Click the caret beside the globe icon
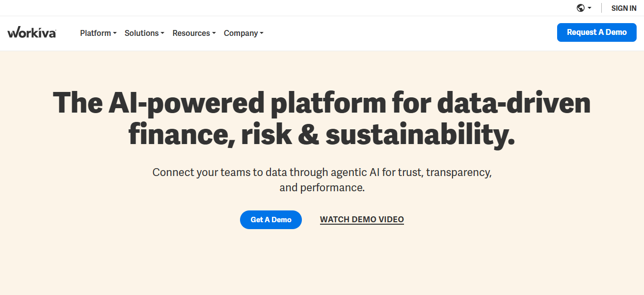The width and height of the screenshot is (644, 295). 590,8
